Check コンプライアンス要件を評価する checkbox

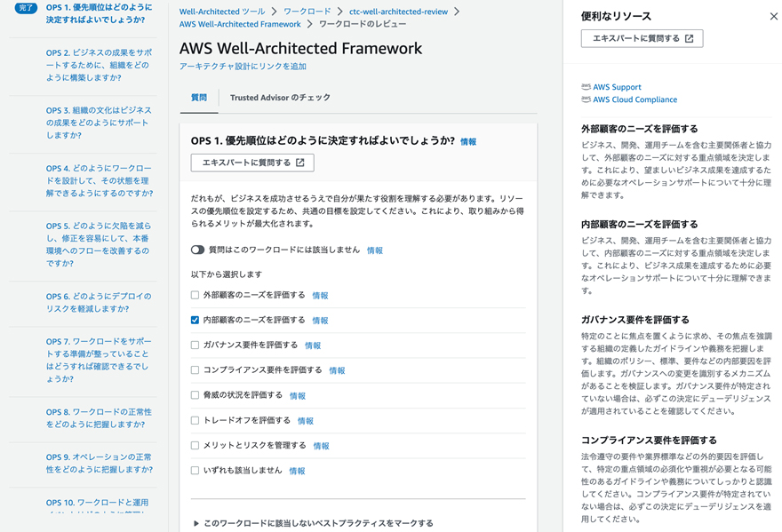(195, 370)
